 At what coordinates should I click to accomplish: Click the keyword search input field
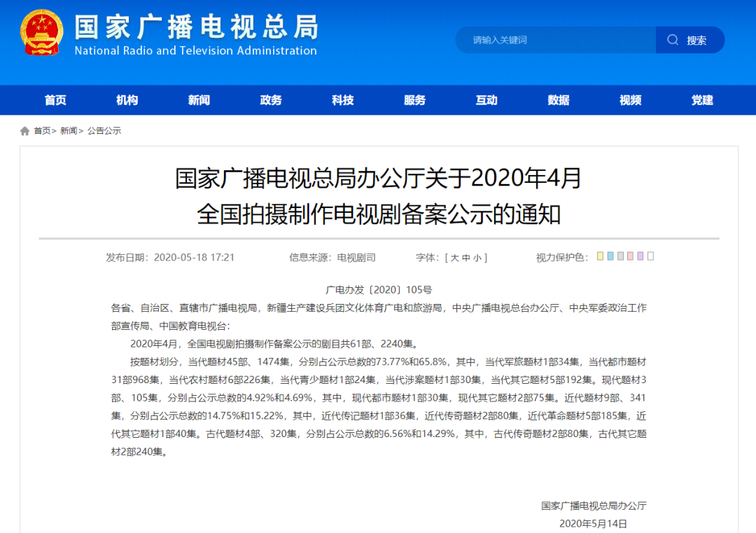click(553, 40)
